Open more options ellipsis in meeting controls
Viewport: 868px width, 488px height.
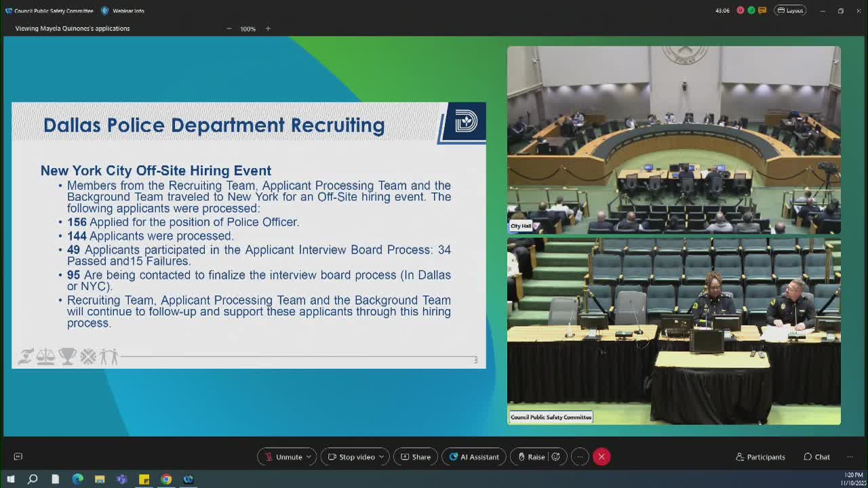[579, 457]
